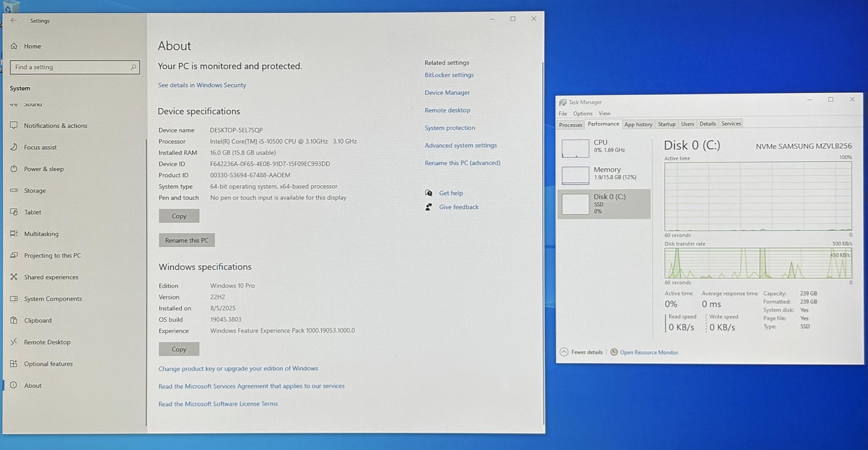
Task: Open Storage settings
Action: 34,191
